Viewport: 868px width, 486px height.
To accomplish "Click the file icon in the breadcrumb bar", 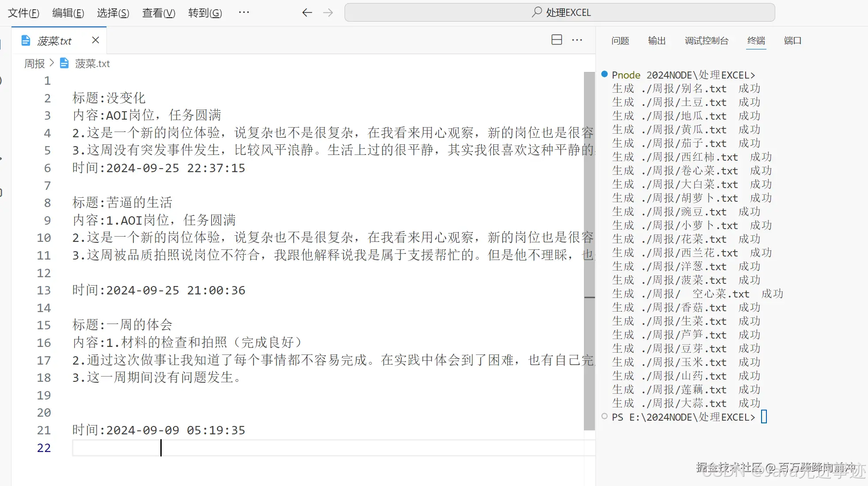I will (64, 63).
